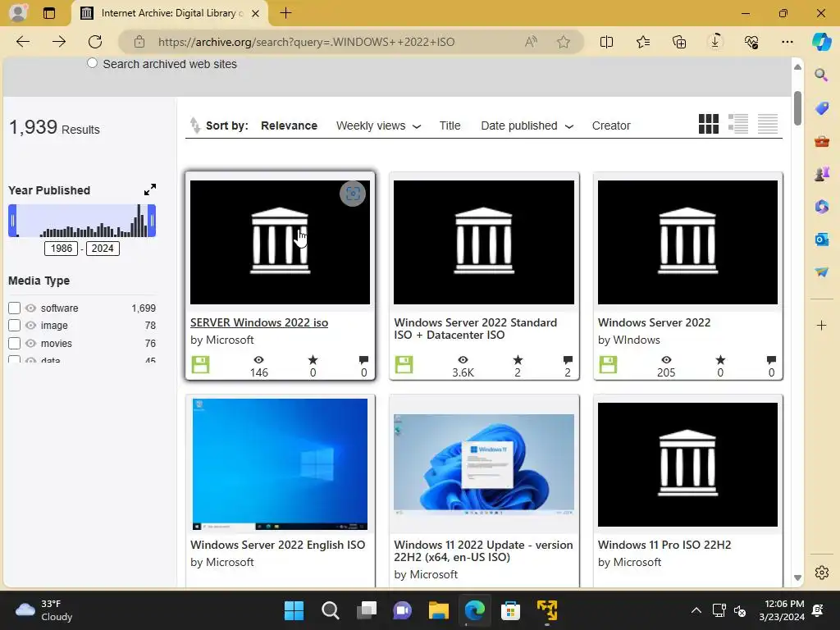The width and height of the screenshot is (840, 630).
Task: Toggle eye icon to hide image
Action: pyautogui.click(x=30, y=325)
